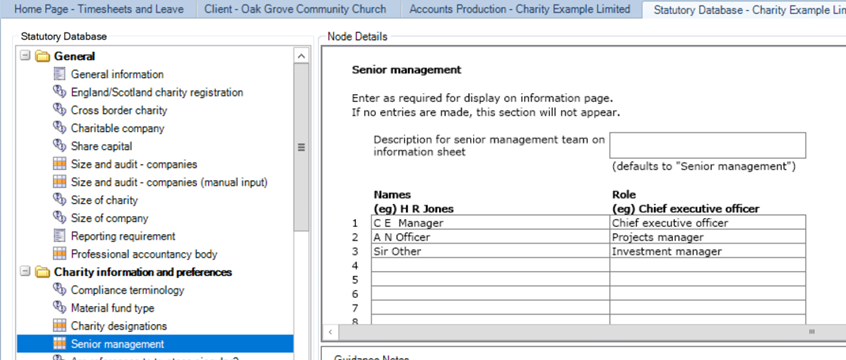Click the Node Details horizontal scrollbar thumb
Image resolution: width=846 pixels, height=360 pixels.
coord(593,331)
